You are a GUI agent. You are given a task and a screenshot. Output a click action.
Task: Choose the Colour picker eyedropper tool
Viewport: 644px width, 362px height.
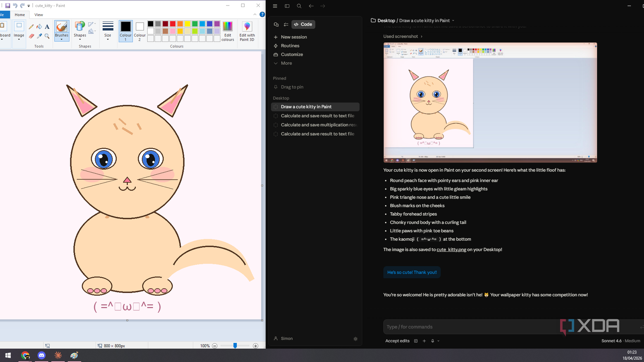click(39, 36)
